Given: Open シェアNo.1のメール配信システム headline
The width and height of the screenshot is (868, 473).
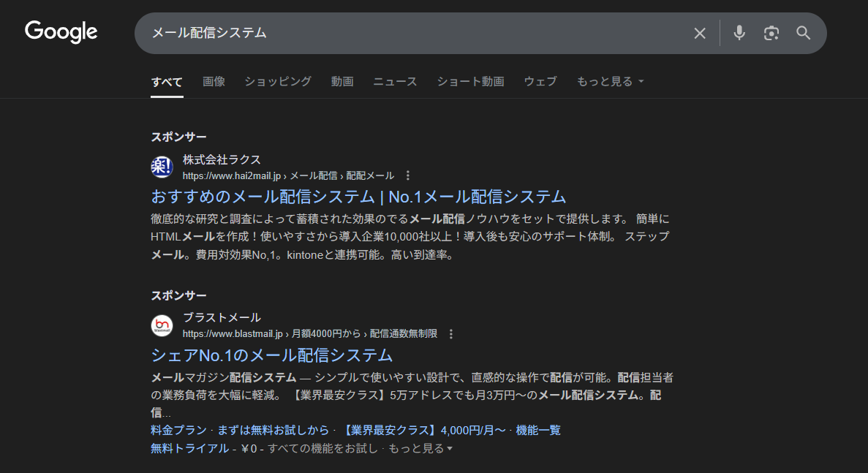Looking at the screenshot, I should [271, 355].
